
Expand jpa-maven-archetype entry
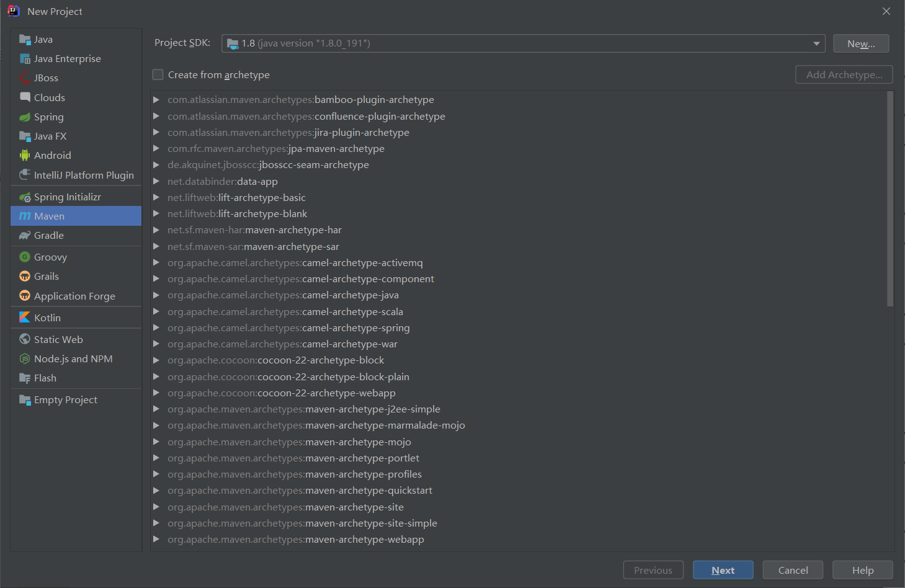(x=156, y=148)
